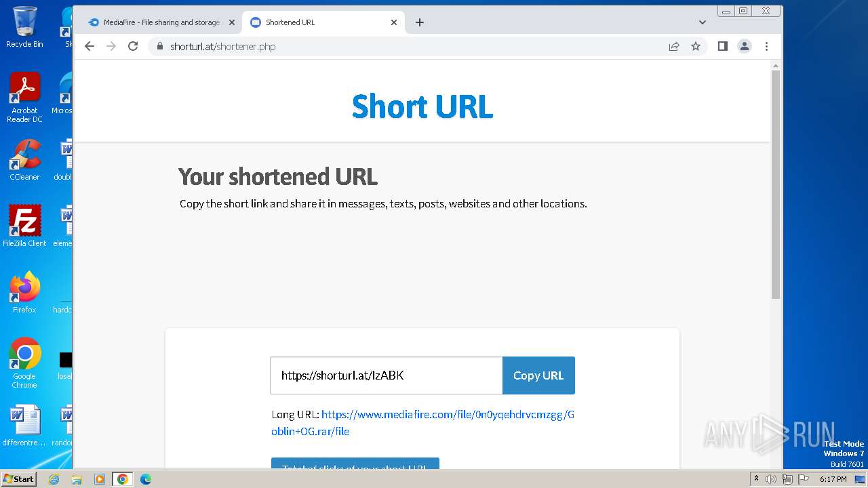The width and height of the screenshot is (868, 488).
Task: View site information via the lock icon
Action: point(160,47)
